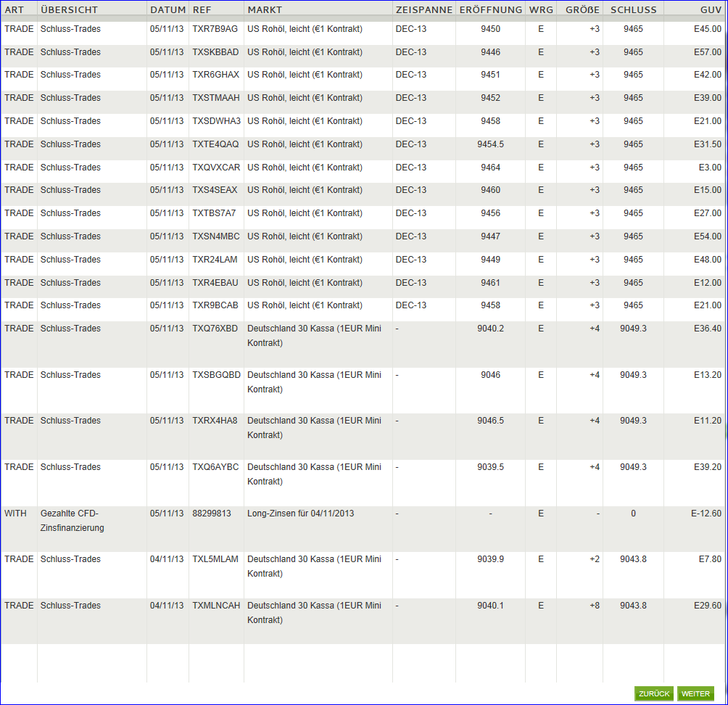Click GUV value E48.00
The height and width of the screenshot is (705, 728).
point(708,260)
